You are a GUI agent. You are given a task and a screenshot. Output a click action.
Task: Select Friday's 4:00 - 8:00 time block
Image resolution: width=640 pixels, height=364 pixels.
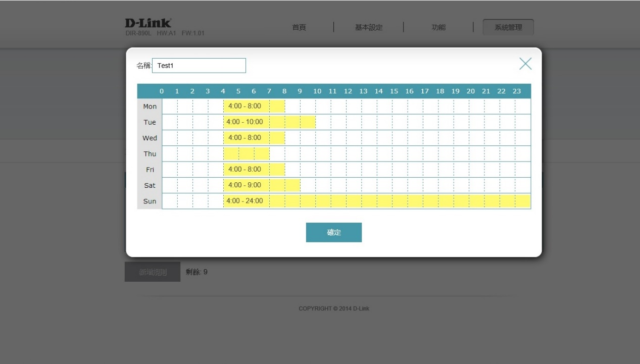click(x=254, y=170)
